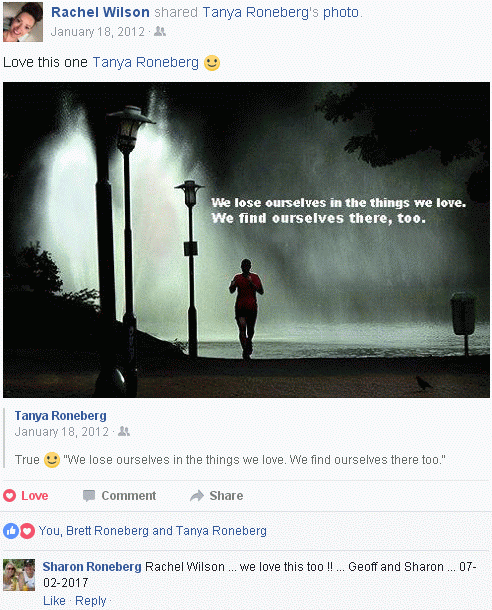Open Tanya Roneberg's link in share header
Viewport: 492px width, 610px height.
tap(260, 12)
